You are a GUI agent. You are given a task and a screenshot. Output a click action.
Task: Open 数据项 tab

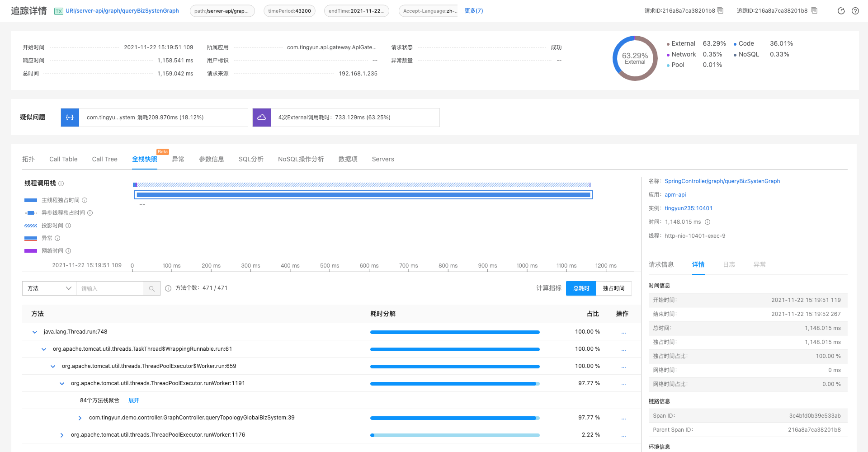click(348, 159)
